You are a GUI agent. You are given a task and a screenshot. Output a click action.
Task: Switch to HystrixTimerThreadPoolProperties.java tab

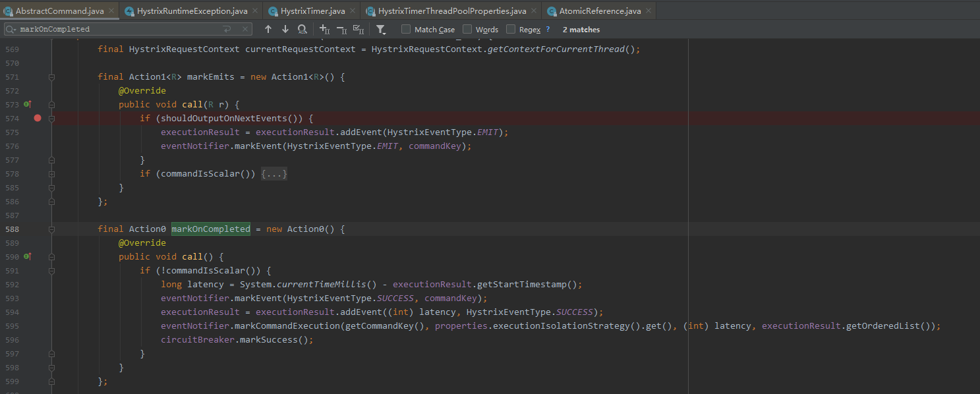click(x=451, y=11)
